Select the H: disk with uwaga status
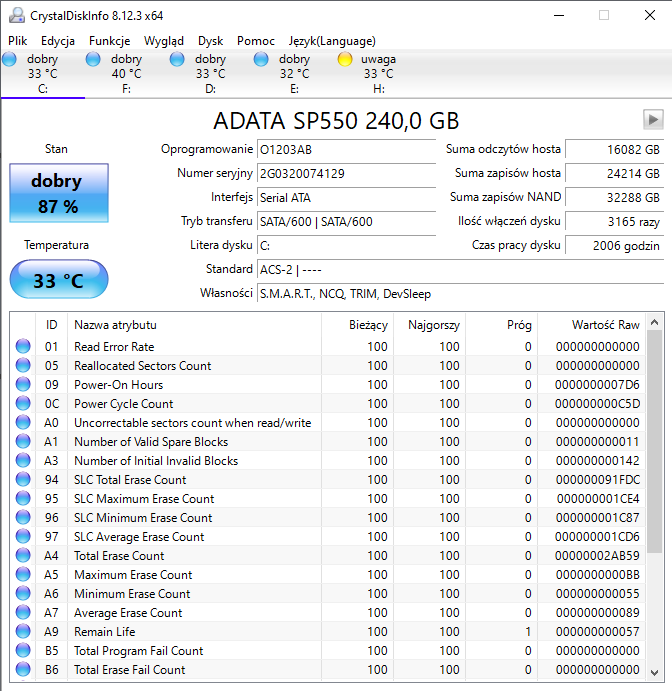The height and width of the screenshot is (691, 672). [378, 74]
